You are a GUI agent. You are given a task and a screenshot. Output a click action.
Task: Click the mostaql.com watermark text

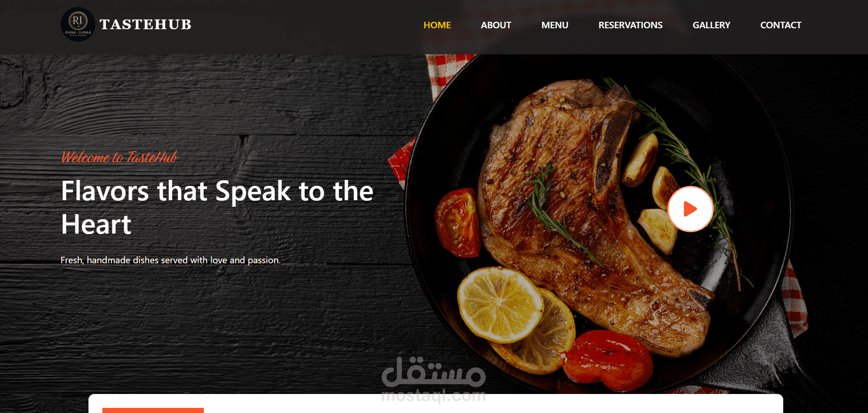coord(434,396)
